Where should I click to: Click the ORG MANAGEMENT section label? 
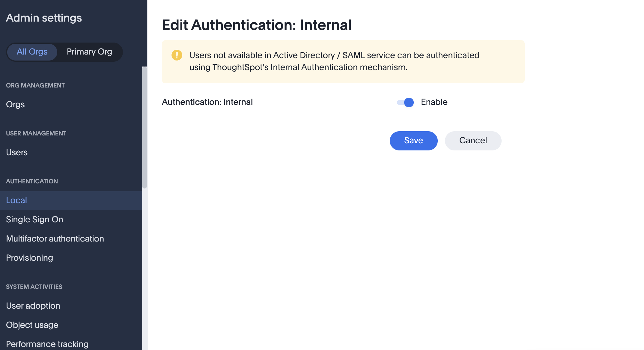35,85
